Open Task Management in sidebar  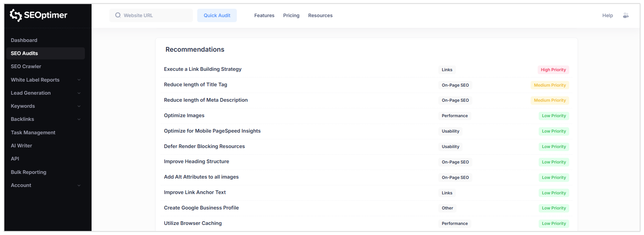33,133
